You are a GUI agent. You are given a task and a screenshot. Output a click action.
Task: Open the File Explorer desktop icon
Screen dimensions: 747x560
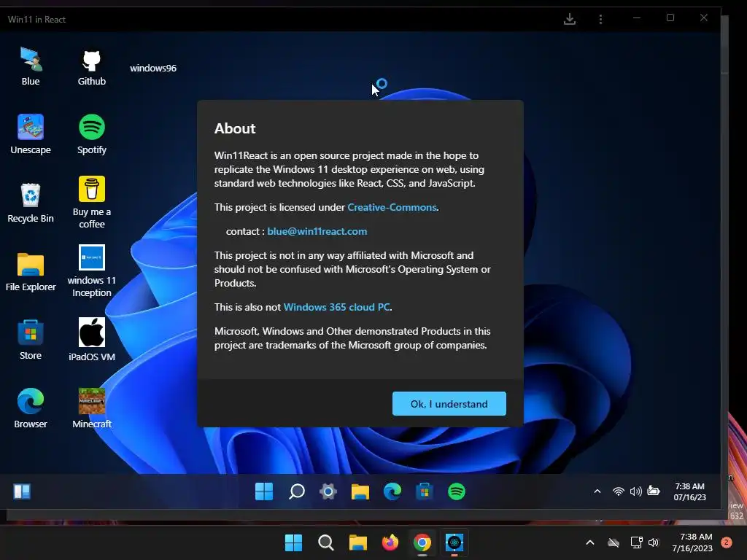coord(31,272)
